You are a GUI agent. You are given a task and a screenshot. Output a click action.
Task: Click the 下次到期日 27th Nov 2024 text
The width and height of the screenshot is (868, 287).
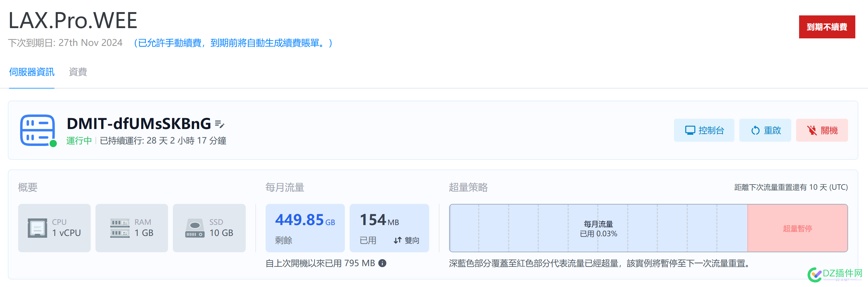(65, 43)
